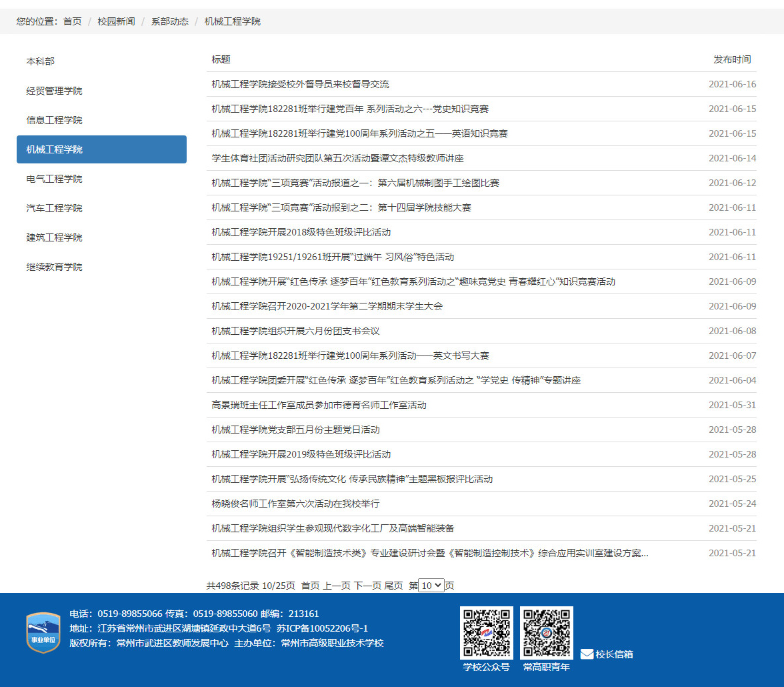784x687 pixels.
Task: Open 经贸管理学院 from the sidebar
Action: point(55,91)
